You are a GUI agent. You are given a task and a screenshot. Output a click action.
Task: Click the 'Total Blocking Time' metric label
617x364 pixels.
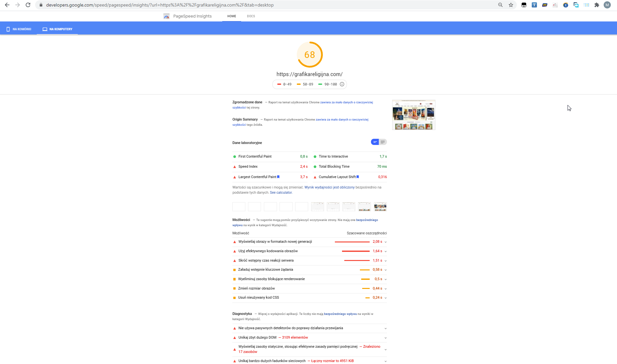pyautogui.click(x=334, y=167)
